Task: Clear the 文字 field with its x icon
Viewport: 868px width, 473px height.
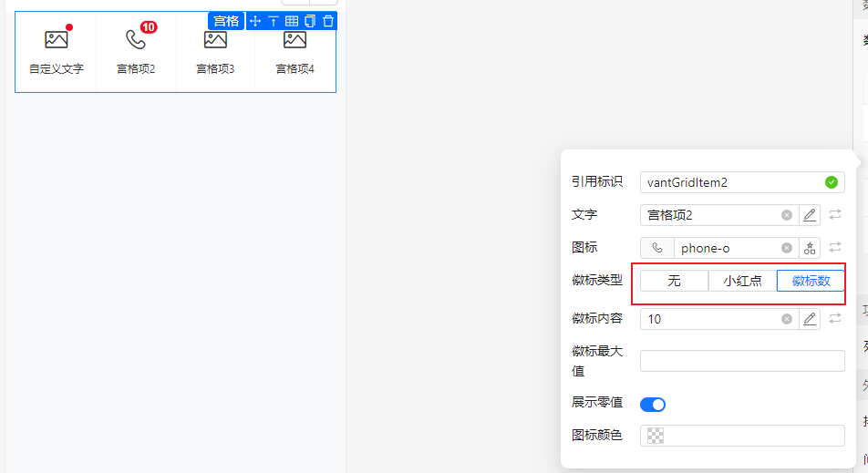Action: click(787, 215)
